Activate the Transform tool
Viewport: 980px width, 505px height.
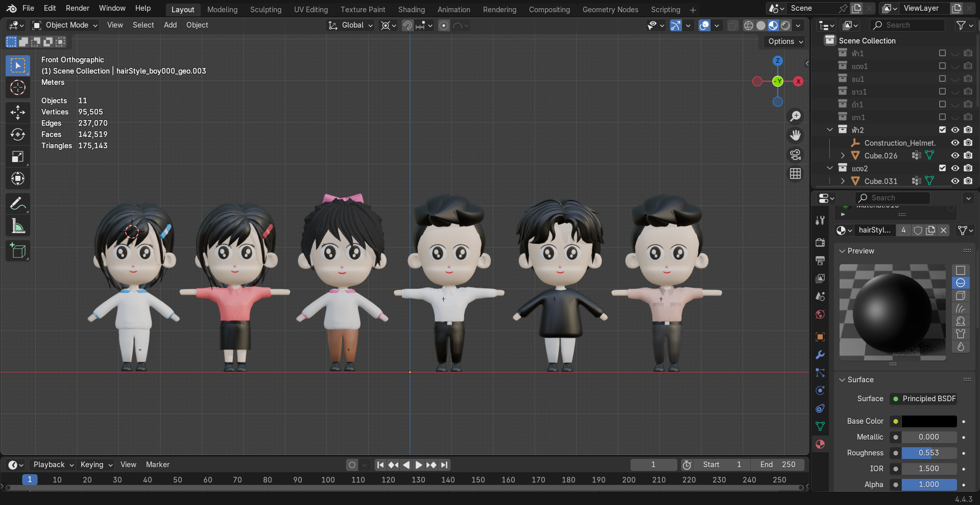click(18, 178)
